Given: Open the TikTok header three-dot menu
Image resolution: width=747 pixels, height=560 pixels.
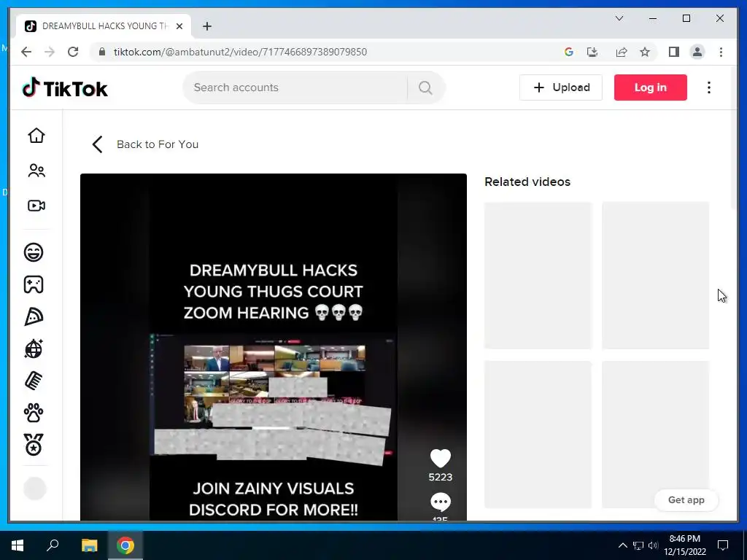Looking at the screenshot, I should click(709, 87).
